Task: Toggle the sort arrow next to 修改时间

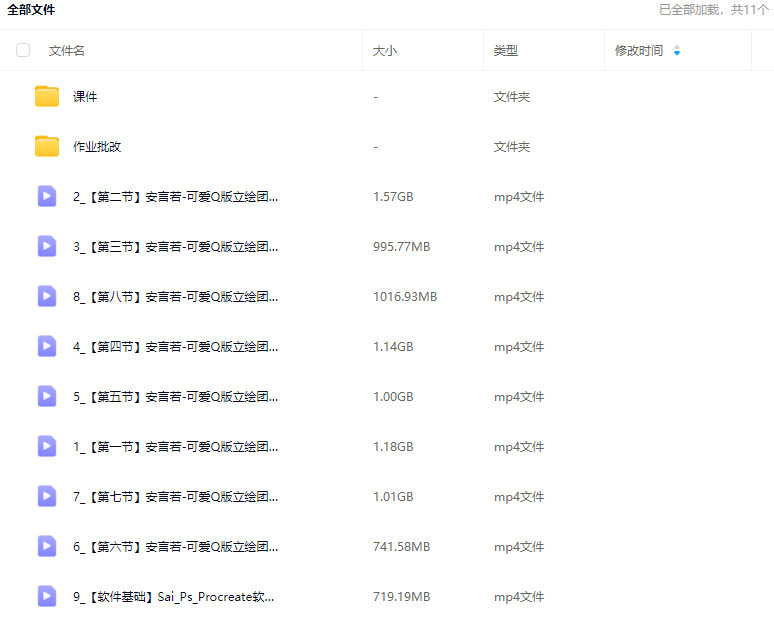Action: [677, 51]
